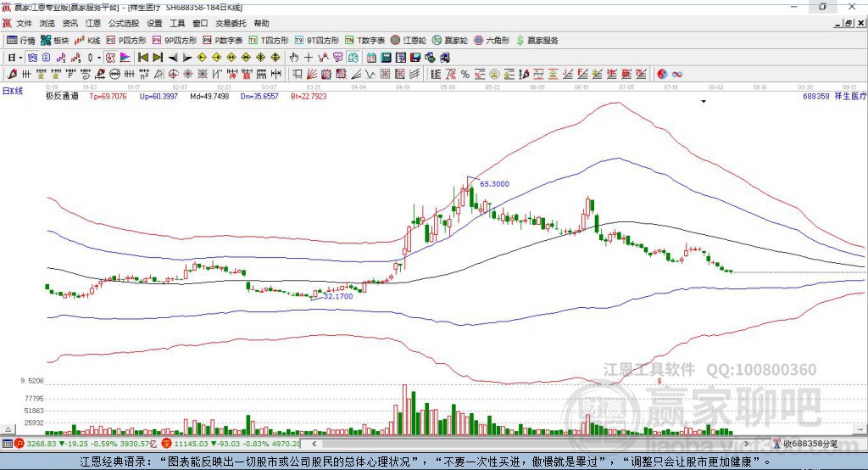The image size is (868, 470).
Task: Toggle the candlestick chart type icon
Action: 90,58
